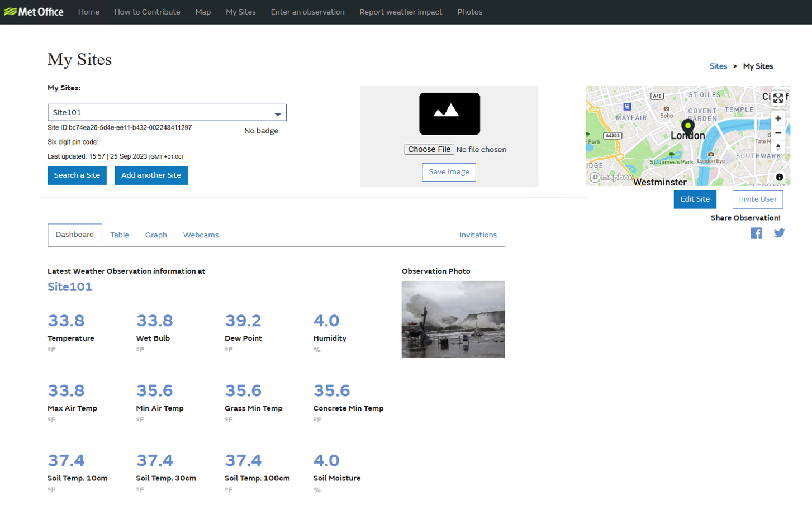Click the Search a Site button
The width and height of the screenshot is (812, 515).
[x=77, y=175]
